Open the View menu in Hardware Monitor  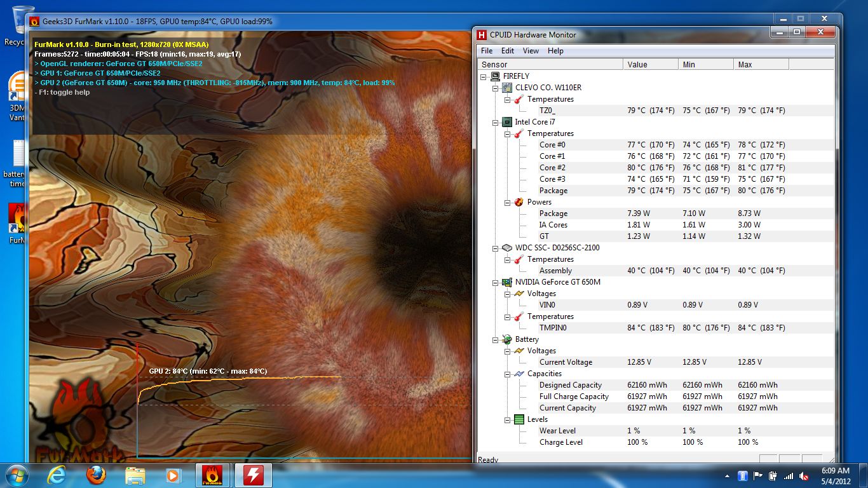coord(531,51)
